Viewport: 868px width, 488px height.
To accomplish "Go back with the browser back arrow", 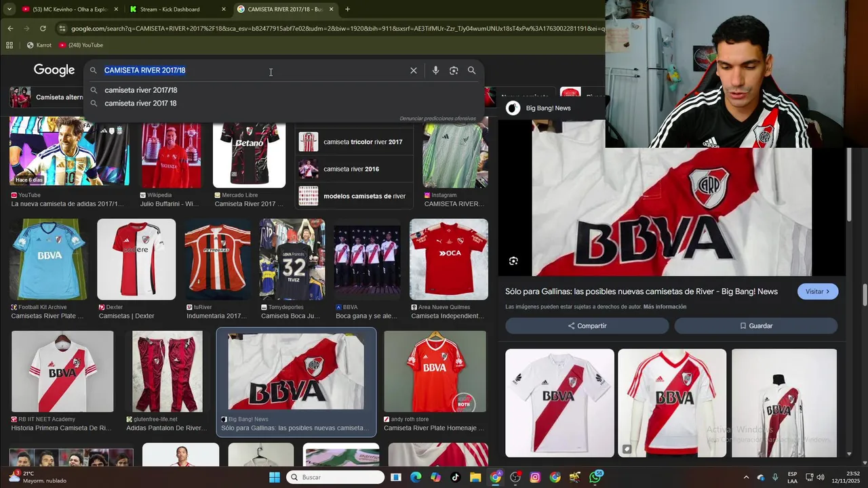I will point(10,28).
